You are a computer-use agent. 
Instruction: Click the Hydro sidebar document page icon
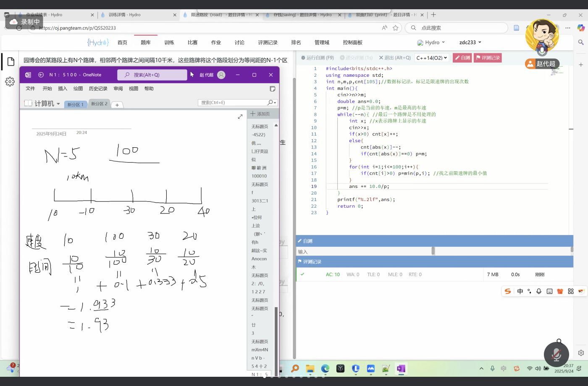[11, 62]
